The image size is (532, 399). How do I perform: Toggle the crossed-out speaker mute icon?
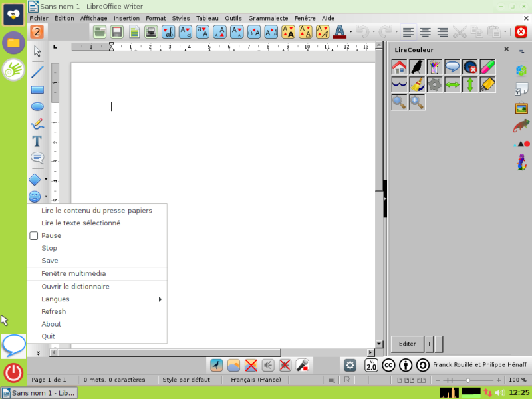[x=285, y=365]
